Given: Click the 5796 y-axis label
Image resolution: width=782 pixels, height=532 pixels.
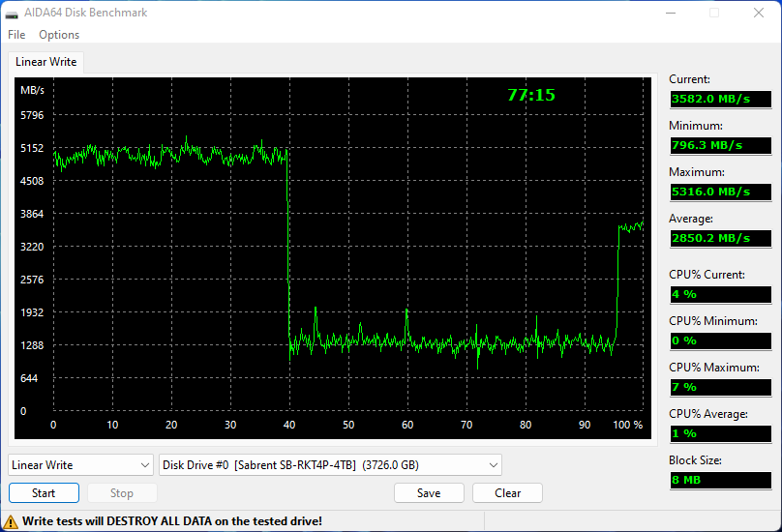Looking at the screenshot, I should point(32,115).
